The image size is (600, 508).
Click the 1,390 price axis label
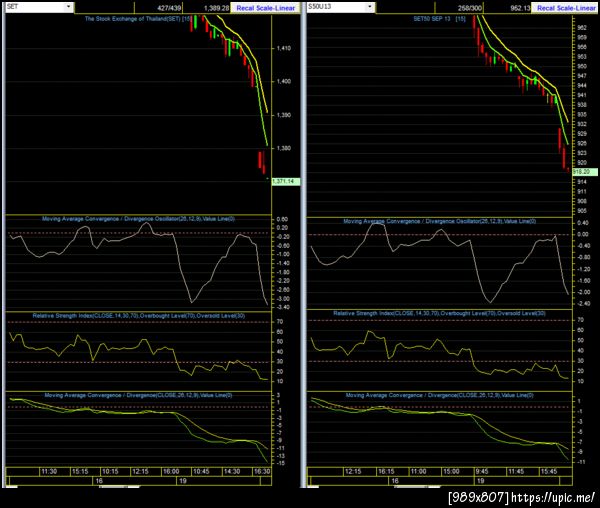(x=284, y=115)
